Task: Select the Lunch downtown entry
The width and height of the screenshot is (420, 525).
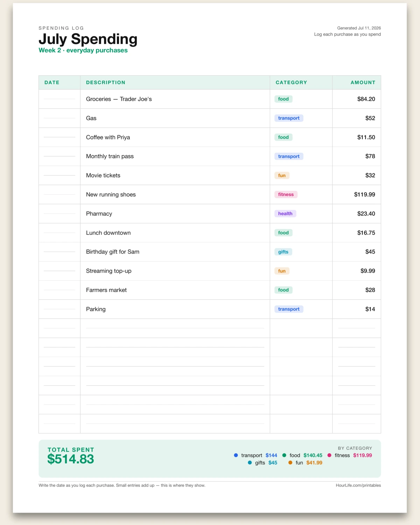Action: point(108,233)
